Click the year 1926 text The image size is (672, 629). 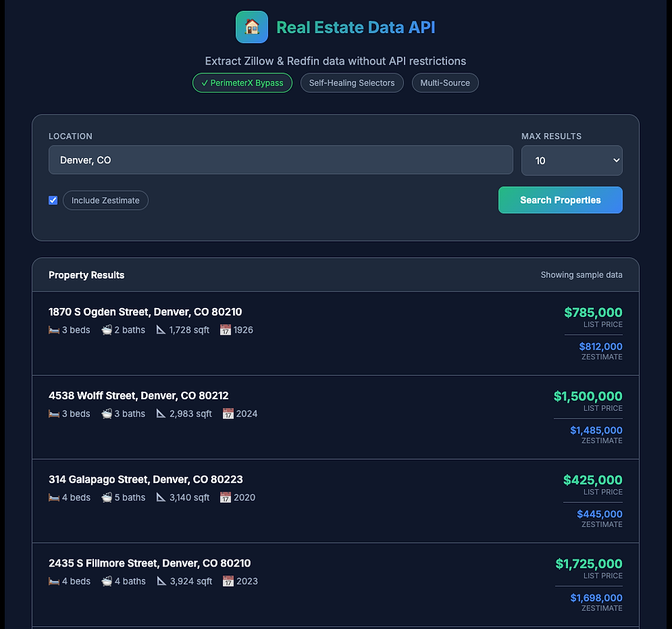[243, 330]
